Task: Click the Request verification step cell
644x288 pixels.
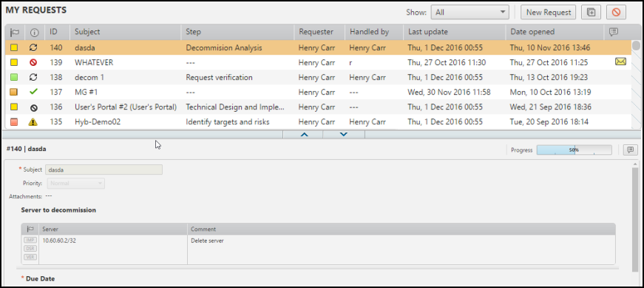Action: 219,77
